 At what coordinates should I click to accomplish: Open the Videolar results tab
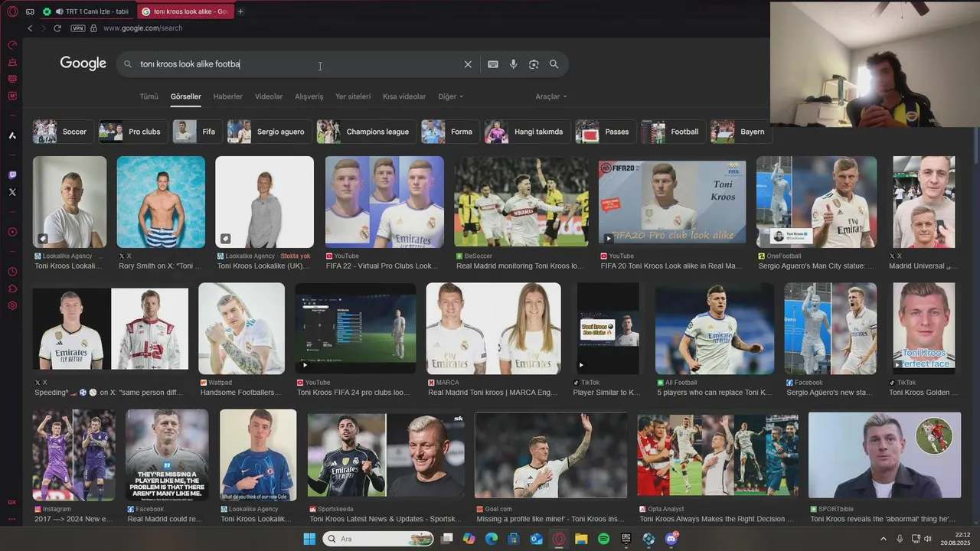269,96
